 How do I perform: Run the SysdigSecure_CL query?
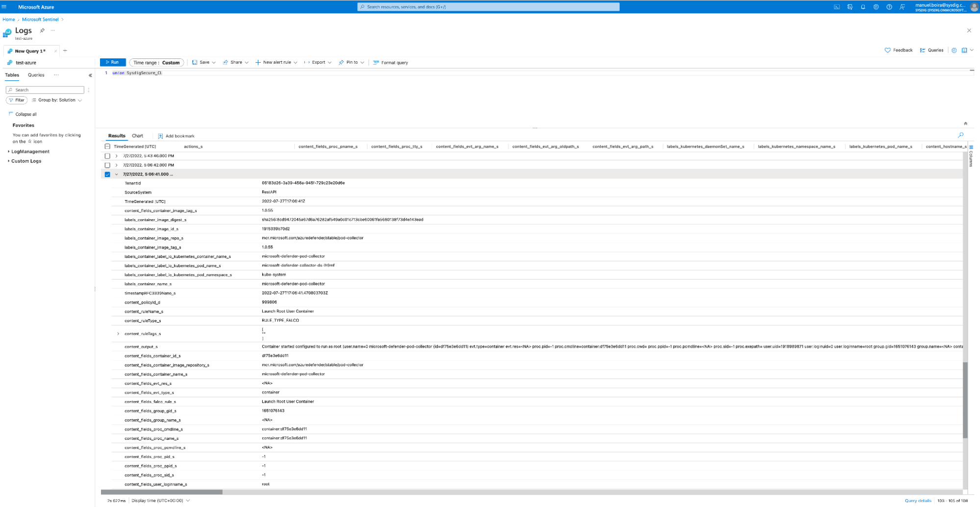(112, 62)
